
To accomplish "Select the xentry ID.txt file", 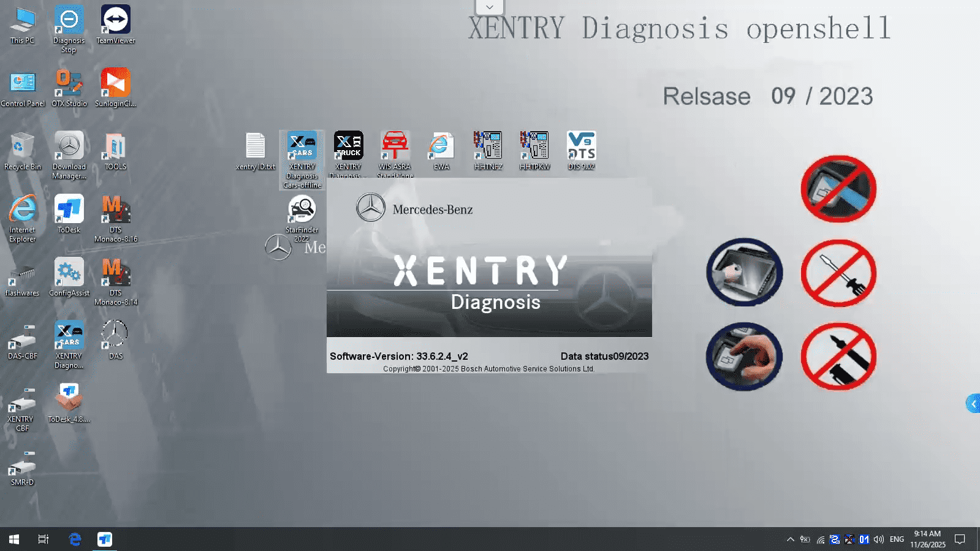I will coord(255,147).
